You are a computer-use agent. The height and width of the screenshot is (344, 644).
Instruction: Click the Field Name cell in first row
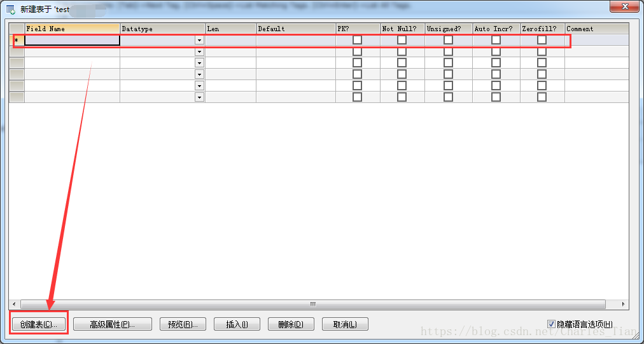tap(73, 40)
